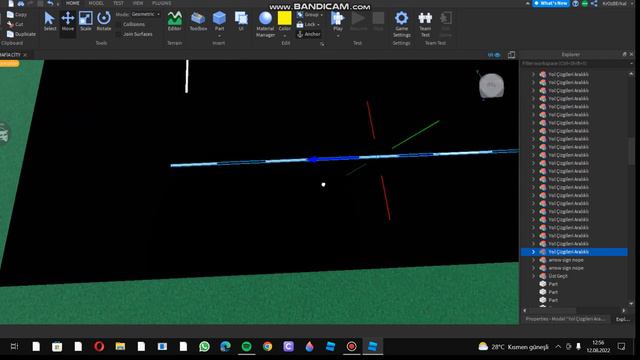Cut the selected object
Viewport: 640px width, 360px height.
pos(15,24)
